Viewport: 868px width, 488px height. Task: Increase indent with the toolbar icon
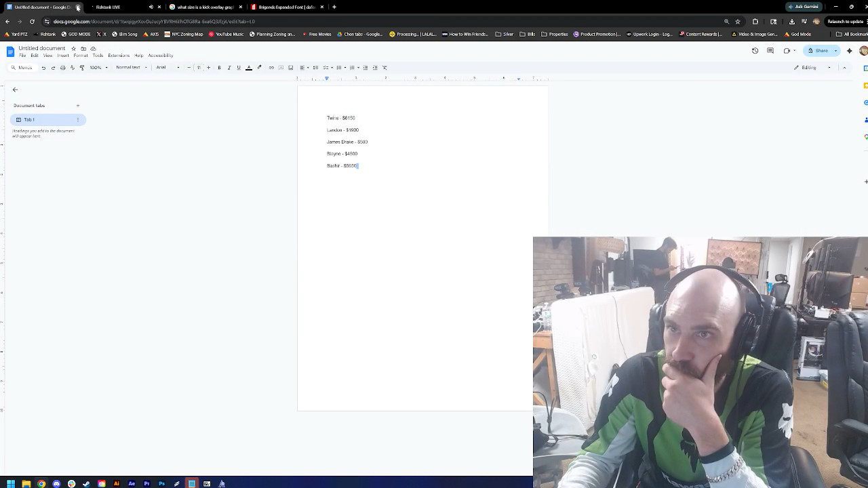coord(375,68)
